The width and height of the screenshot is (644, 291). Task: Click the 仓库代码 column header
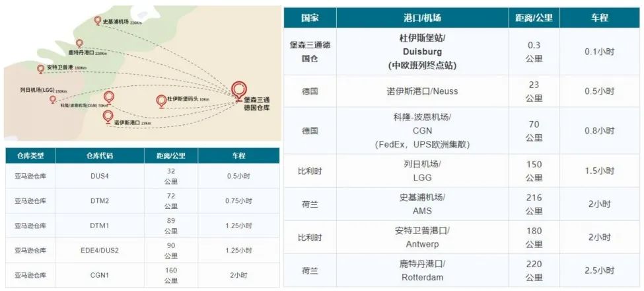click(x=100, y=156)
